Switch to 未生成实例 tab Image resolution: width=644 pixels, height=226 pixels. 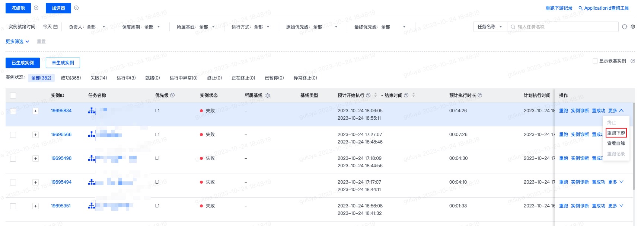63,63
